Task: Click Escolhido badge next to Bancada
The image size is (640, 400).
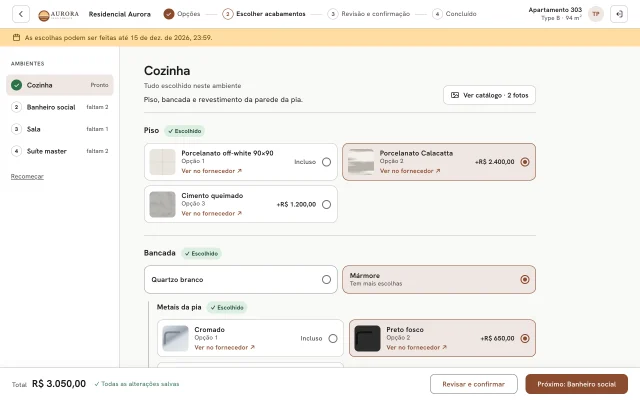Action: pyautogui.click(x=201, y=253)
